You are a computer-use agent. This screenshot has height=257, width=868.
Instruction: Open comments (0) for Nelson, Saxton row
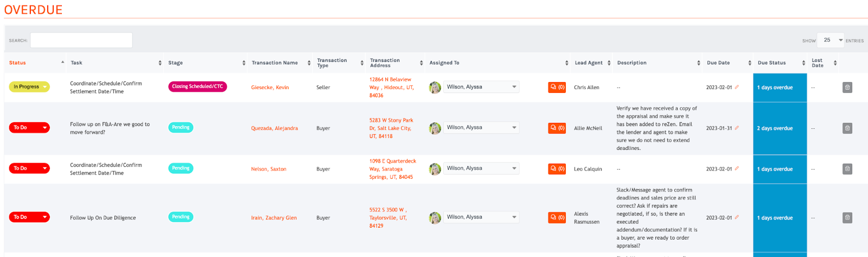pos(557,168)
